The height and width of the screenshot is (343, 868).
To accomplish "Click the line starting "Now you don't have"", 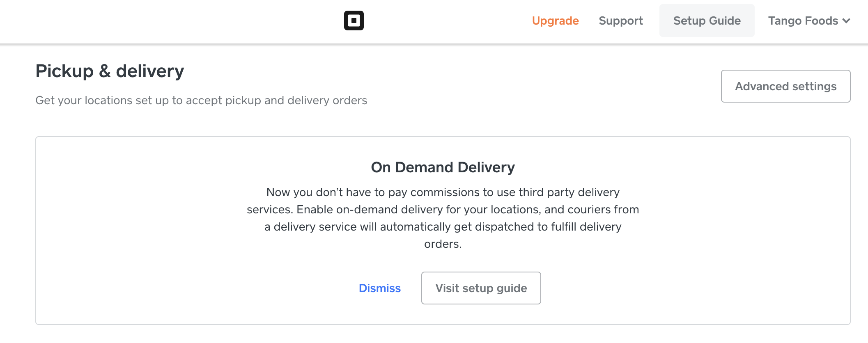I will 443,192.
